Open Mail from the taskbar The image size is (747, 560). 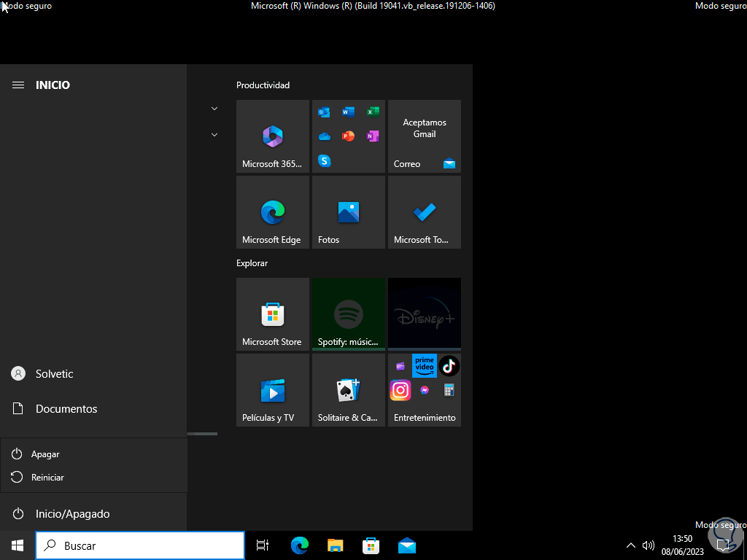[x=407, y=545]
